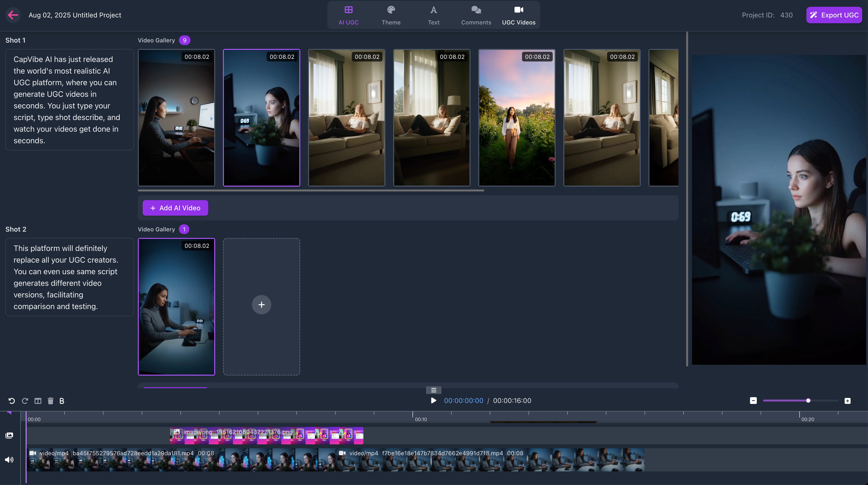Switch to the Theme tab
The width and height of the screenshot is (868, 485).
click(391, 15)
